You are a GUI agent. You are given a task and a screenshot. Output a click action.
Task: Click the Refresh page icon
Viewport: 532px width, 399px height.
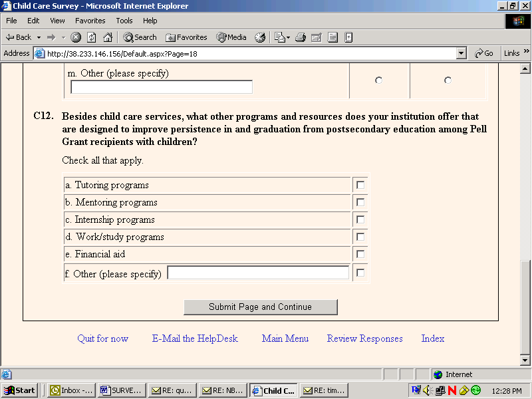(x=92, y=37)
